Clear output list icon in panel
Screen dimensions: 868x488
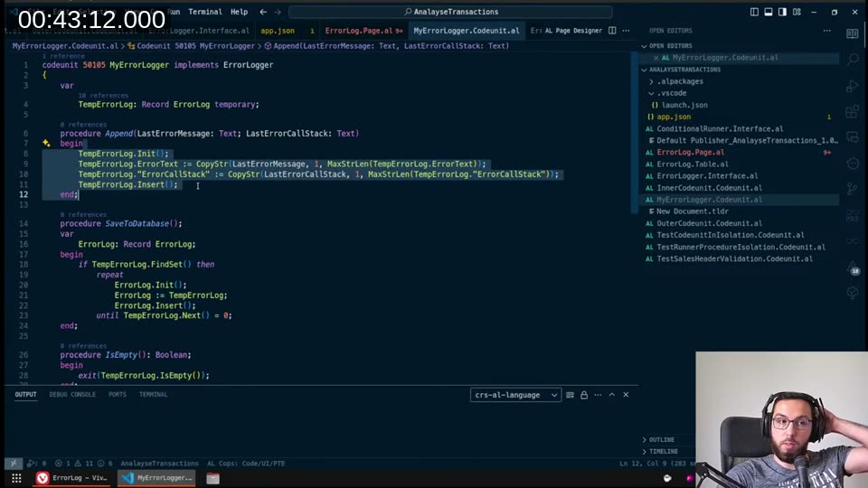pos(571,395)
